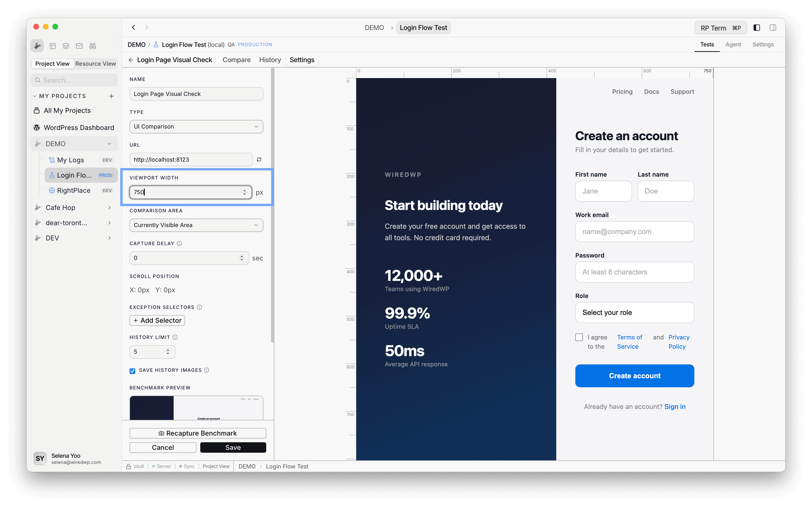Click the Exception Selectors info icon

coord(199,307)
